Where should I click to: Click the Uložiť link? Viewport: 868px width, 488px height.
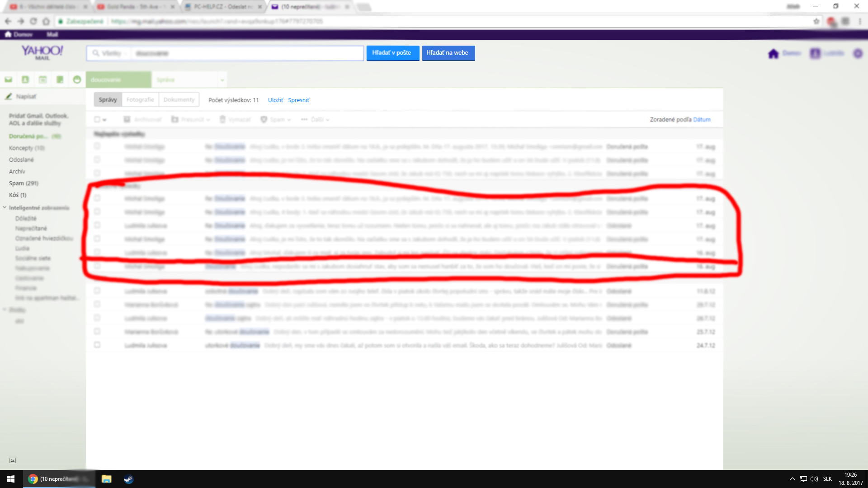point(275,100)
